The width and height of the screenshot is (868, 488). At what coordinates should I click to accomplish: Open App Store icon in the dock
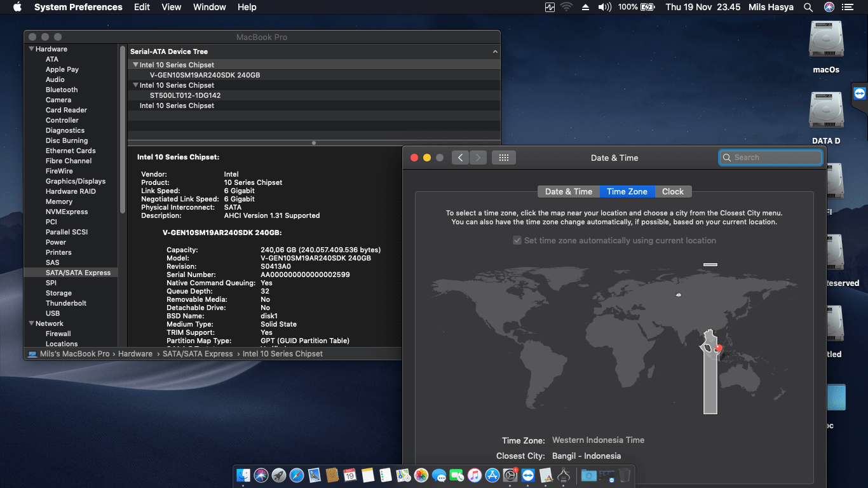[x=492, y=475]
